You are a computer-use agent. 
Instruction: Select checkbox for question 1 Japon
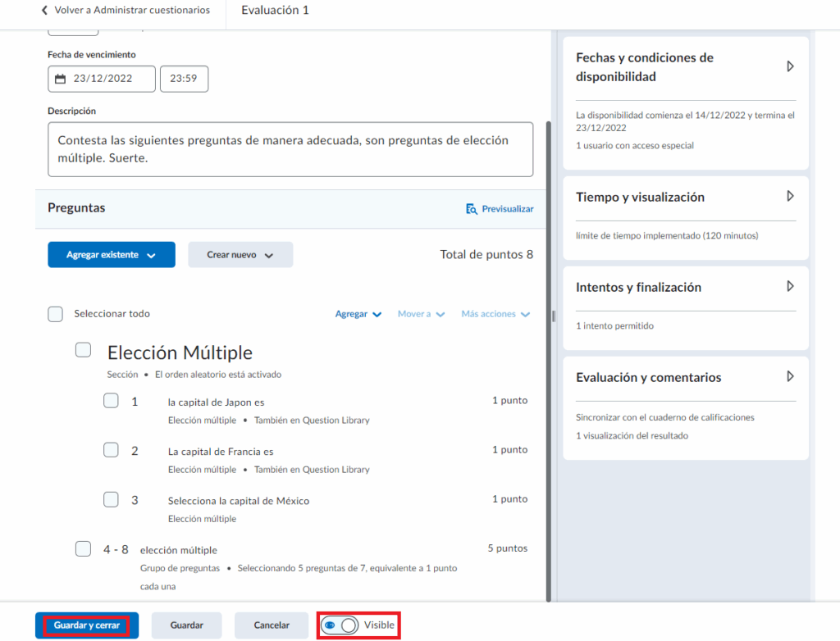click(111, 401)
